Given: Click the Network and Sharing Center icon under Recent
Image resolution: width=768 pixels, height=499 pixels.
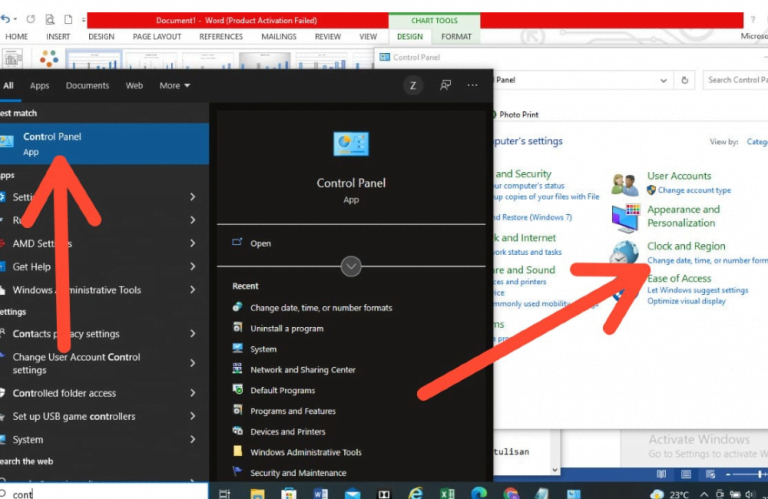Looking at the screenshot, I should coord(238,369).
